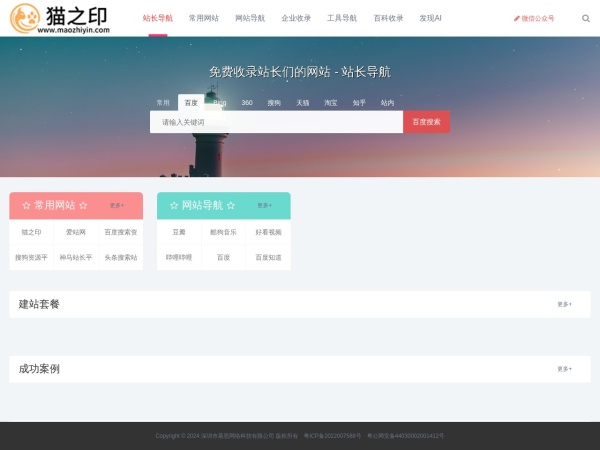Open the 百度搜索资 link

121,232
